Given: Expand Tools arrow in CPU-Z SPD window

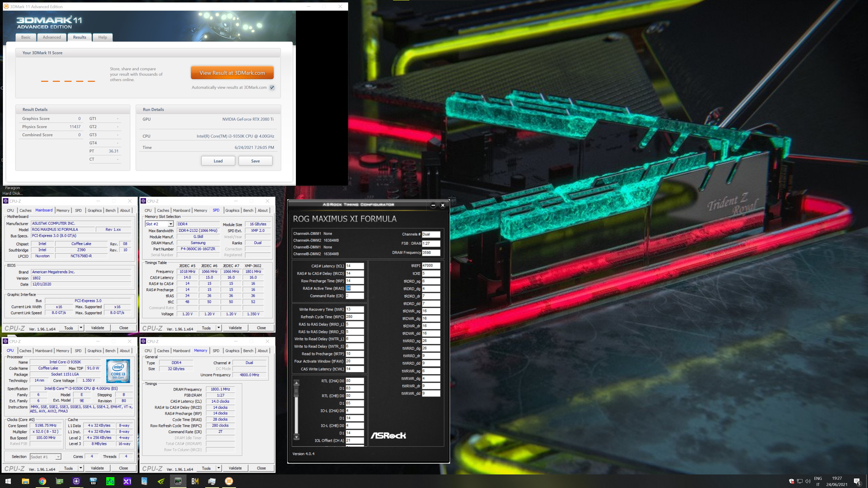Looking at the screenshot, I should point(219,328).
